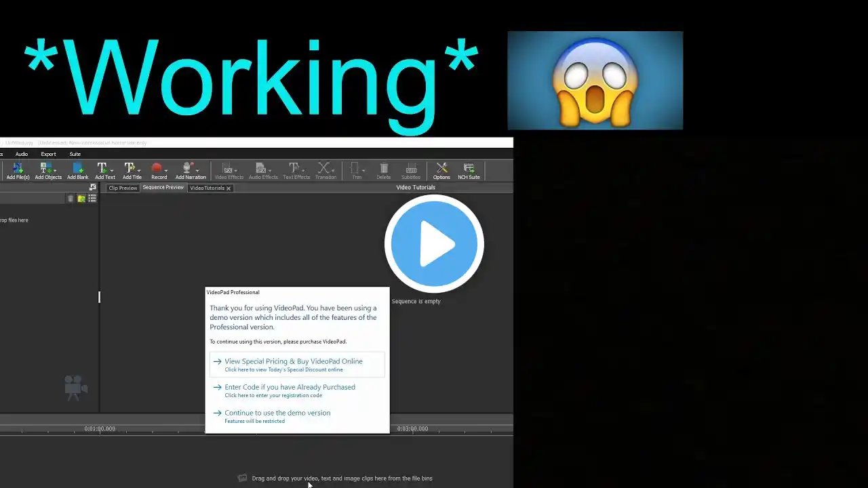The image size is (868, 488).
Task: Undock the bin panel with the pop-out icon
Action: click(x=93, y=188)
